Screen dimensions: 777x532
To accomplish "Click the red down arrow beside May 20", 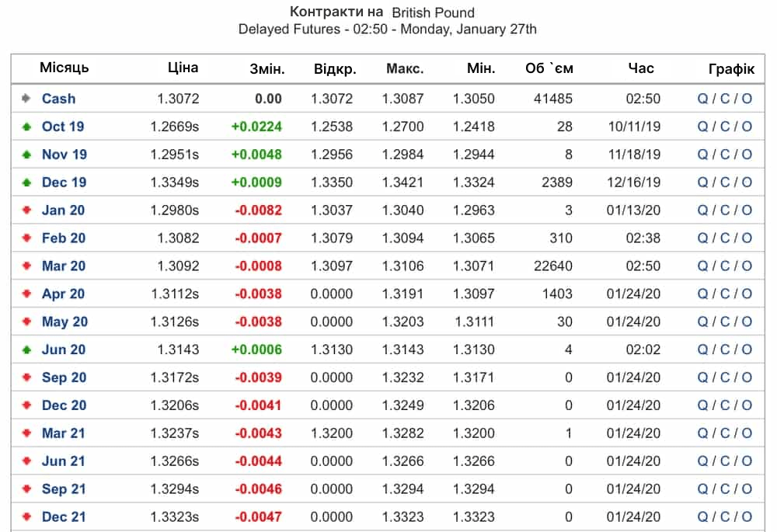I will click(x=26, y=322).
